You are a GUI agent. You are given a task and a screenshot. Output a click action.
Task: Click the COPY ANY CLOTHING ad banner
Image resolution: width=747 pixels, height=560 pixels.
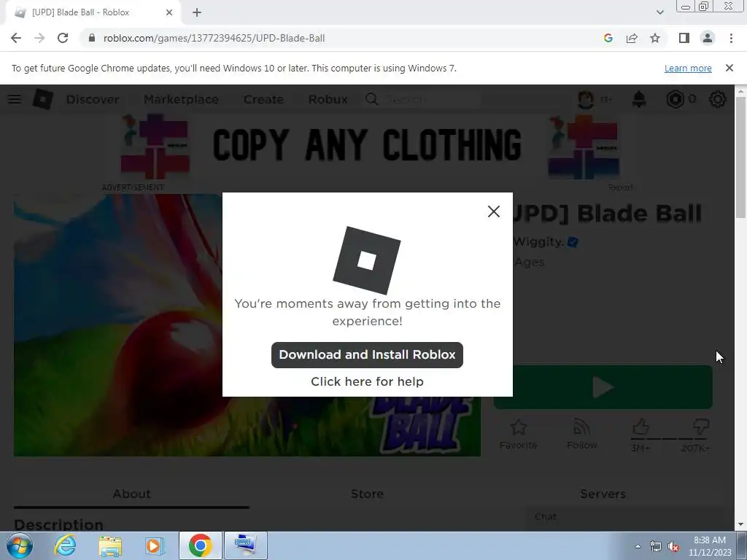tap(367, 147)
